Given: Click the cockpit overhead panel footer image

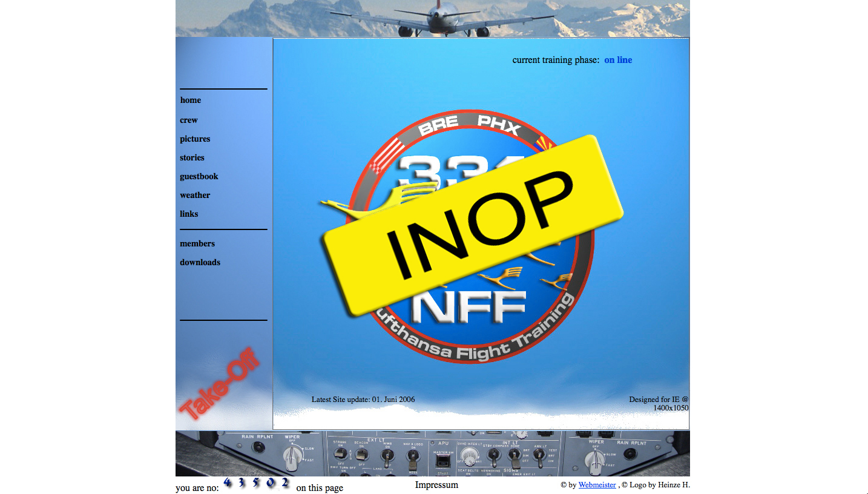Looking at the screenshot, I should [433, 453].
